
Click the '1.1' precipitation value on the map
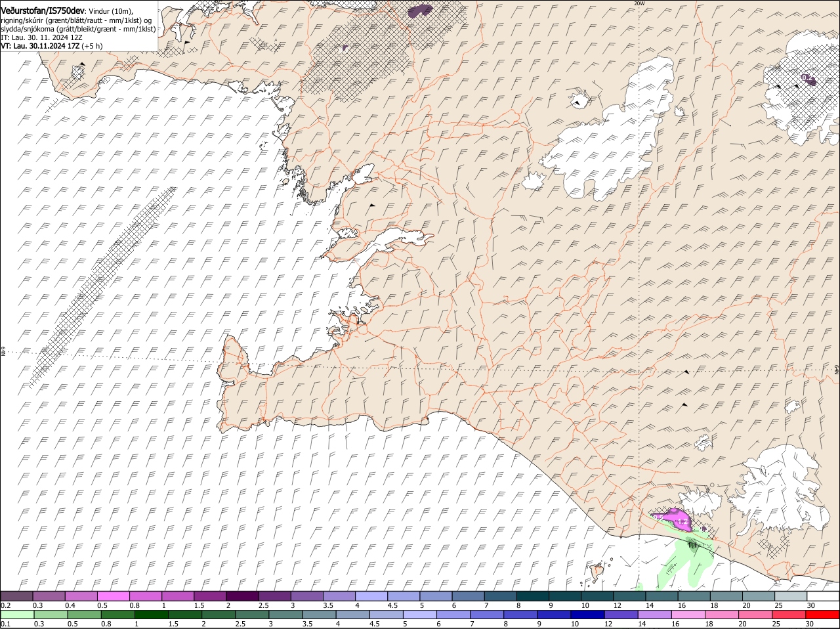(692, 545)
